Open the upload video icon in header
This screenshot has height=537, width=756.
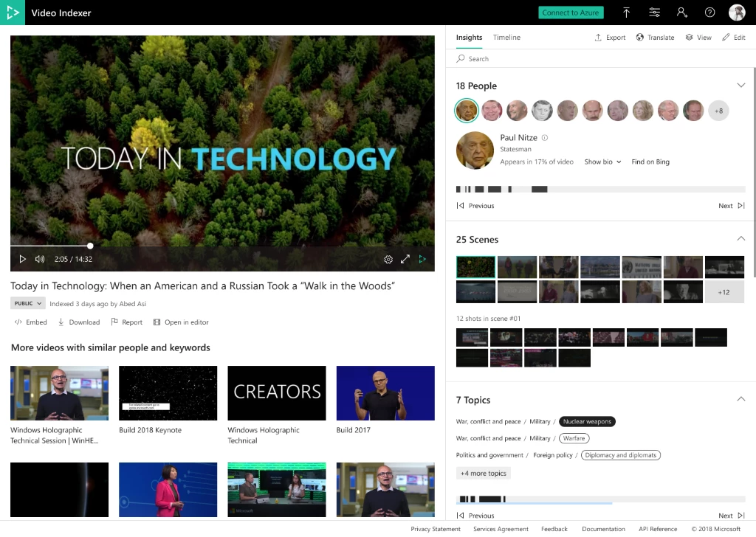coord(626,13)
